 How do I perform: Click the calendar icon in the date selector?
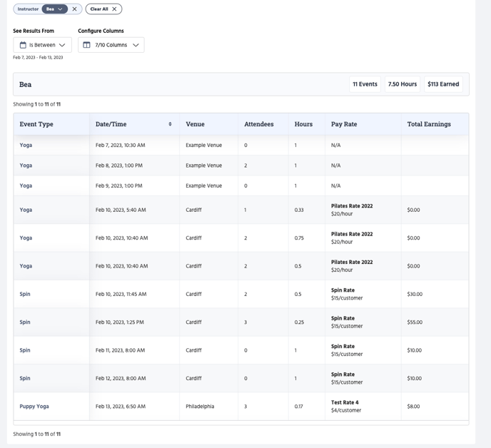[x=23, y=45]
